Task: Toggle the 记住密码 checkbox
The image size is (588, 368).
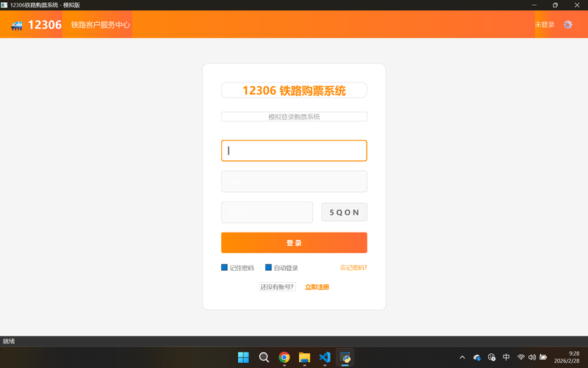Action: pyautogui.click(x=224, y=267)
